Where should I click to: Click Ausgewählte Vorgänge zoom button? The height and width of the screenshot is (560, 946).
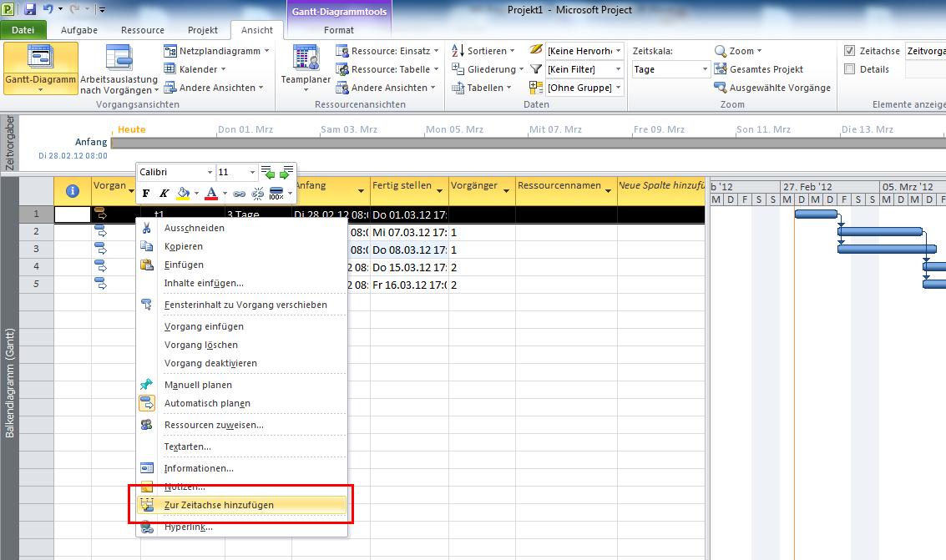(772, 88)
